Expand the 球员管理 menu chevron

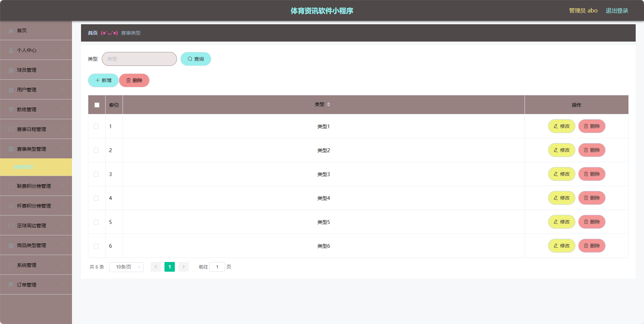[63, 70]
